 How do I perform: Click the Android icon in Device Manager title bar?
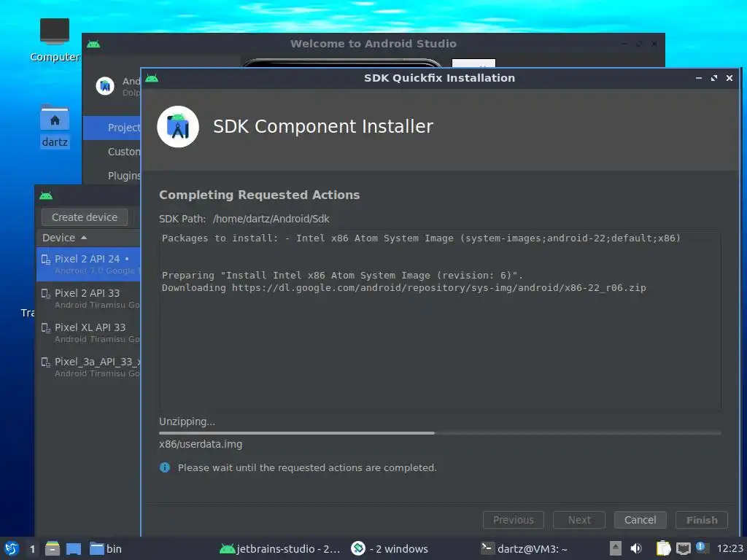pyautogui.click(x=46, y=195)
